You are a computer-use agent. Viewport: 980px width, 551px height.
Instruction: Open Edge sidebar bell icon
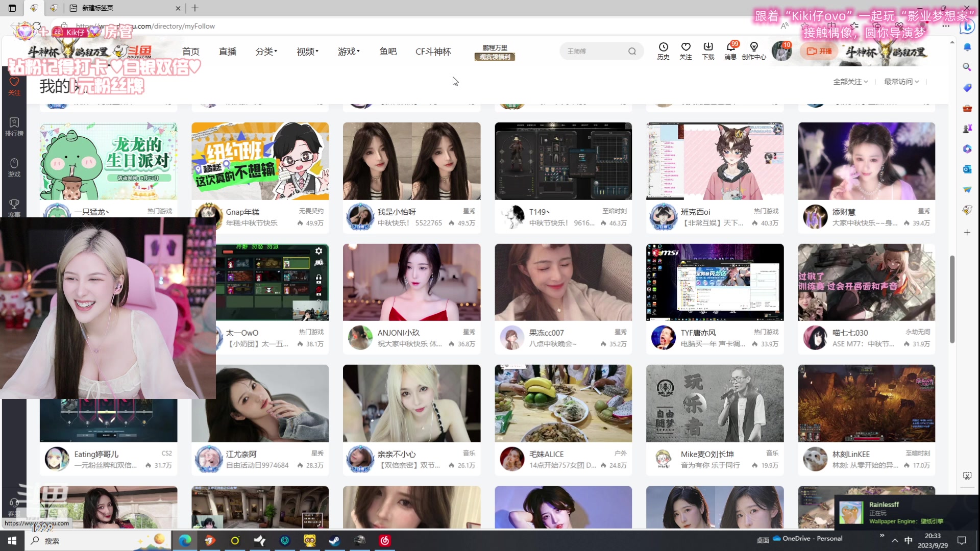[967, 47]
